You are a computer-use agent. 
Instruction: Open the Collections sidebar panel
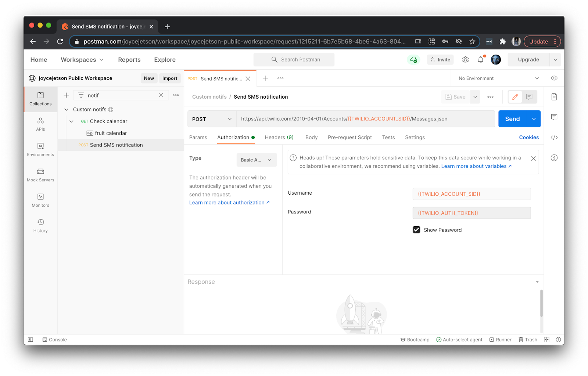pyautogui.click(x=40, y=99)
